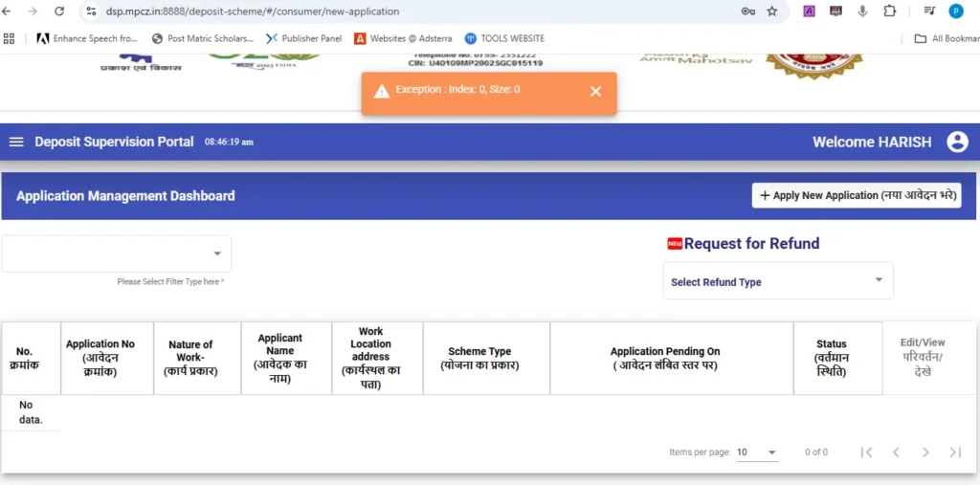Open saved passwords key icon

[747, 11]
